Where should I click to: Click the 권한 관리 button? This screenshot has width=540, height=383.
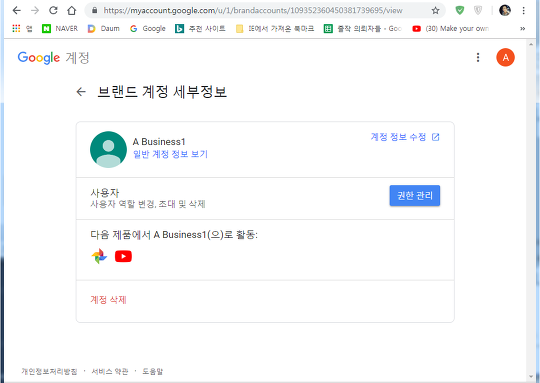415,196
